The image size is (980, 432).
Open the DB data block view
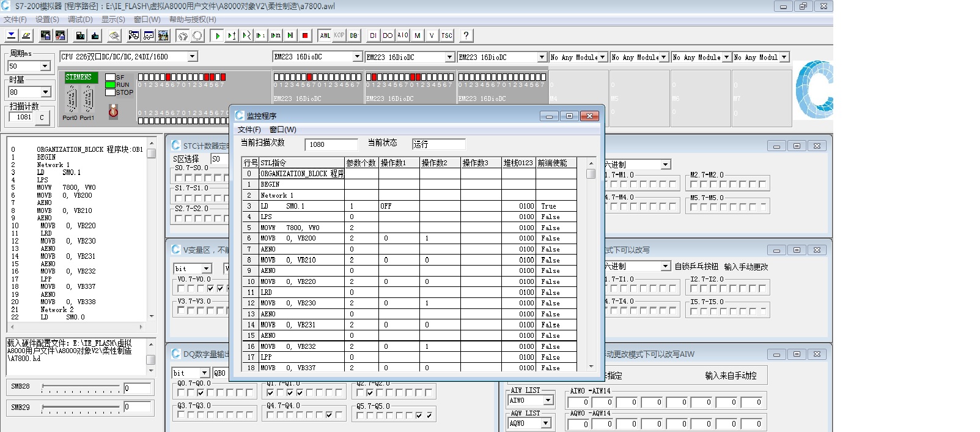[x=354, y=35]
